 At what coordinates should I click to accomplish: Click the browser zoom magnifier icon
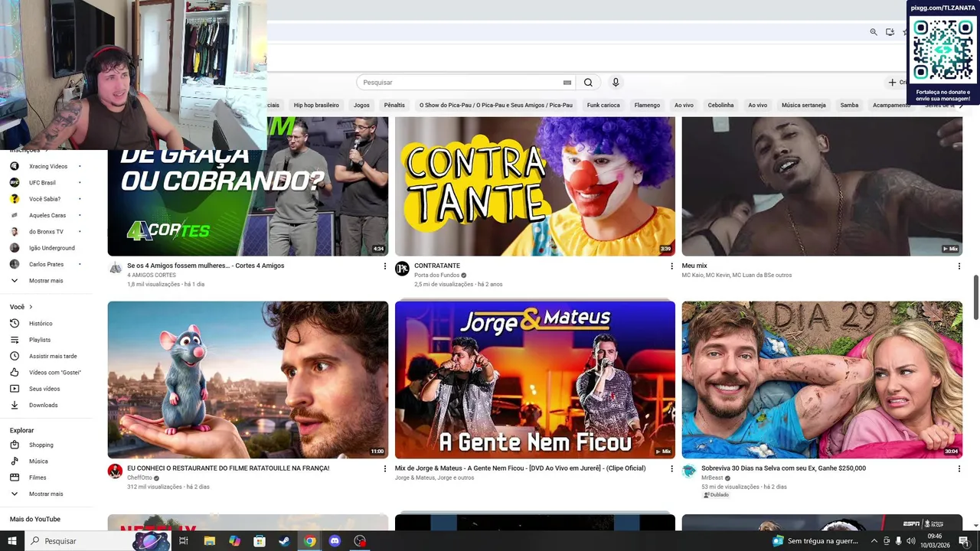click(874, 32)
